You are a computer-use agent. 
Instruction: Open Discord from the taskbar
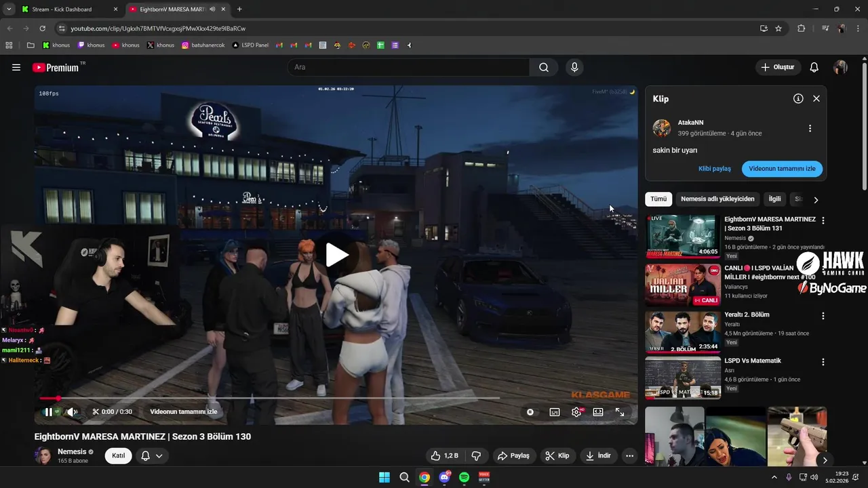pos(444,477)
